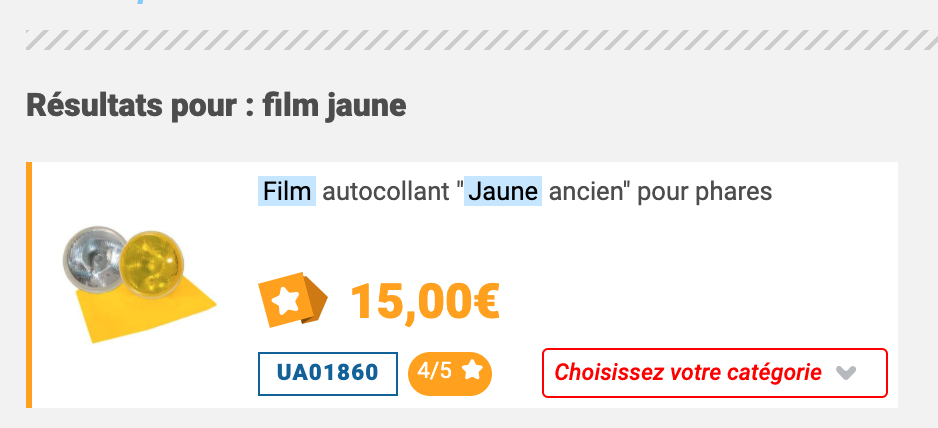
Task: Click the gray striped divider line
Action: point(482,40)
